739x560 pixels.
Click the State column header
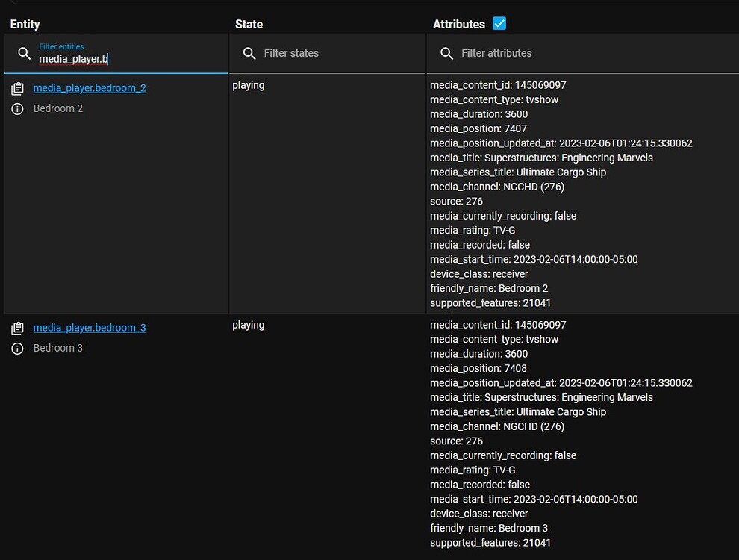pos(249,24)
